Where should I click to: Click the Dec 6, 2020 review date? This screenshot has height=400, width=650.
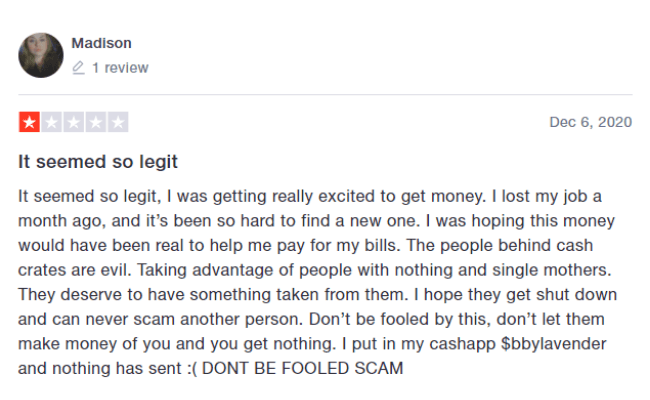[590, 122]
